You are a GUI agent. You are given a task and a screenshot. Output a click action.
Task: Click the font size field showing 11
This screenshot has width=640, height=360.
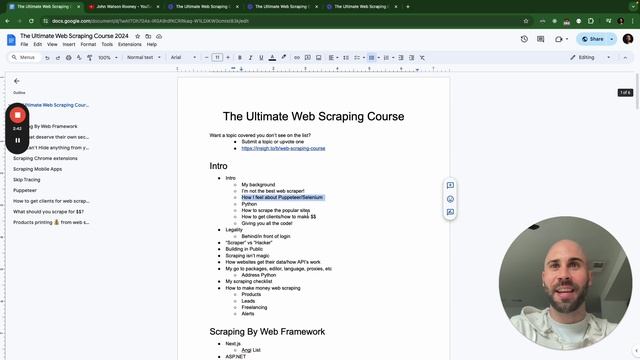(x=217, y=58)
